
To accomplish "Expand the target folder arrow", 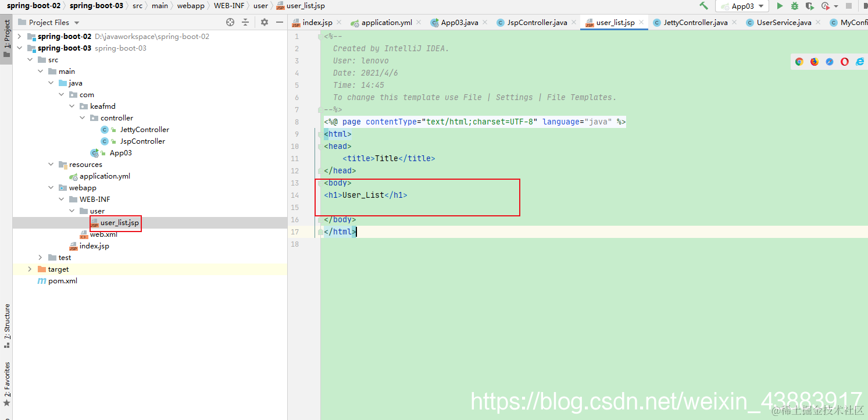I will click(30, 269).
